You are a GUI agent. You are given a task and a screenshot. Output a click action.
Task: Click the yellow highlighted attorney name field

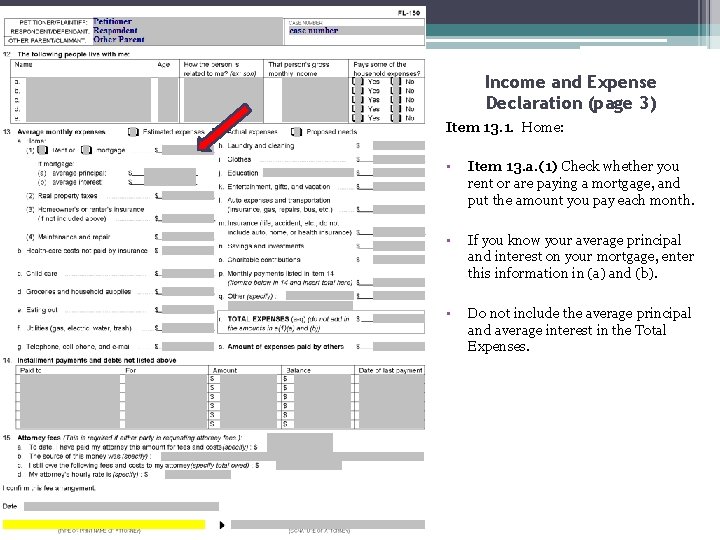pyautogui.click(x=104, y=524)
